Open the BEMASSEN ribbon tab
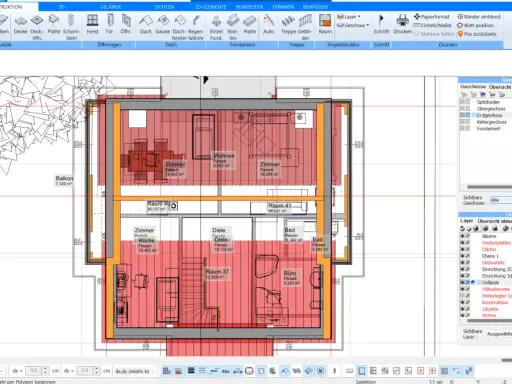This screenshot has height=384, width=512. tap(315, 7)
